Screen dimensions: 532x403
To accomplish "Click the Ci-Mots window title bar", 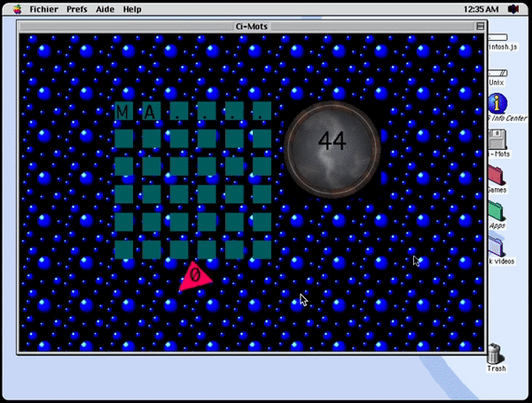I will pyautogui.click(x=252, y=26).
